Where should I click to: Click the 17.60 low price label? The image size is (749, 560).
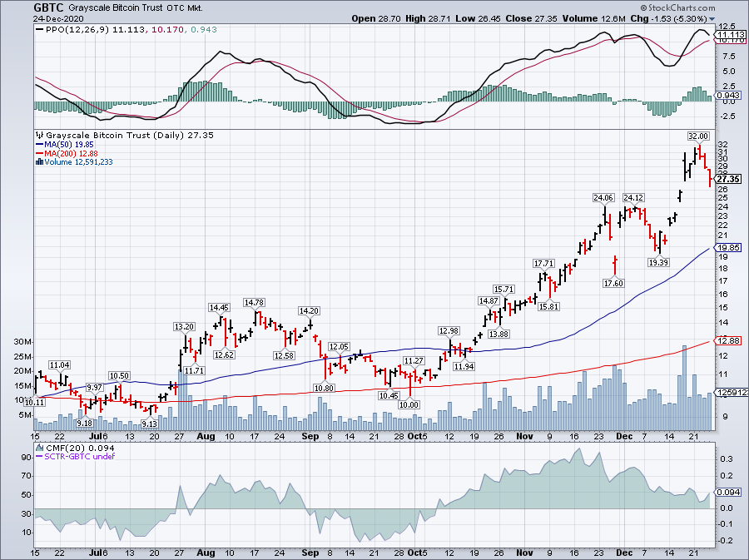point(613,283)
